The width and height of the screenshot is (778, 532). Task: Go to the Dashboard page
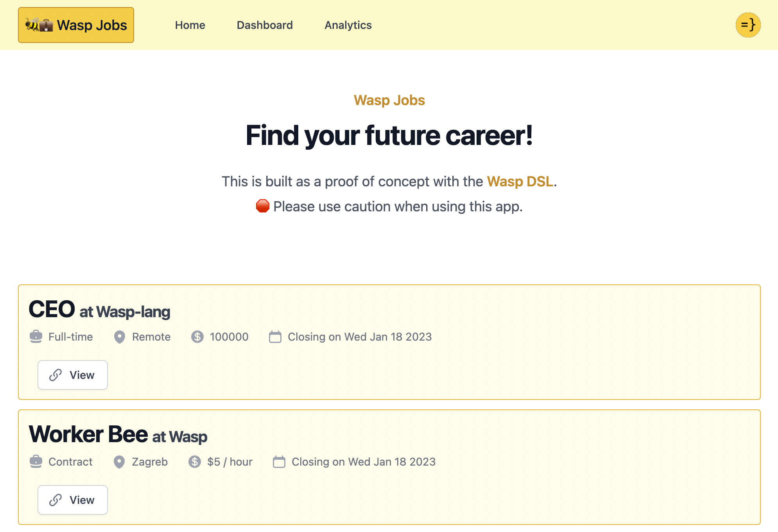pyautogui.click(x=265, y=25)
